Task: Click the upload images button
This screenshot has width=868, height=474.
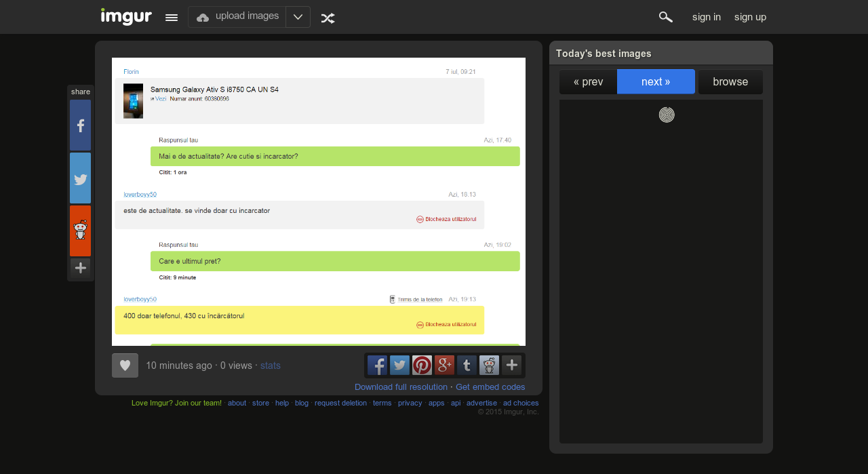Action: [x=237, y=17]
